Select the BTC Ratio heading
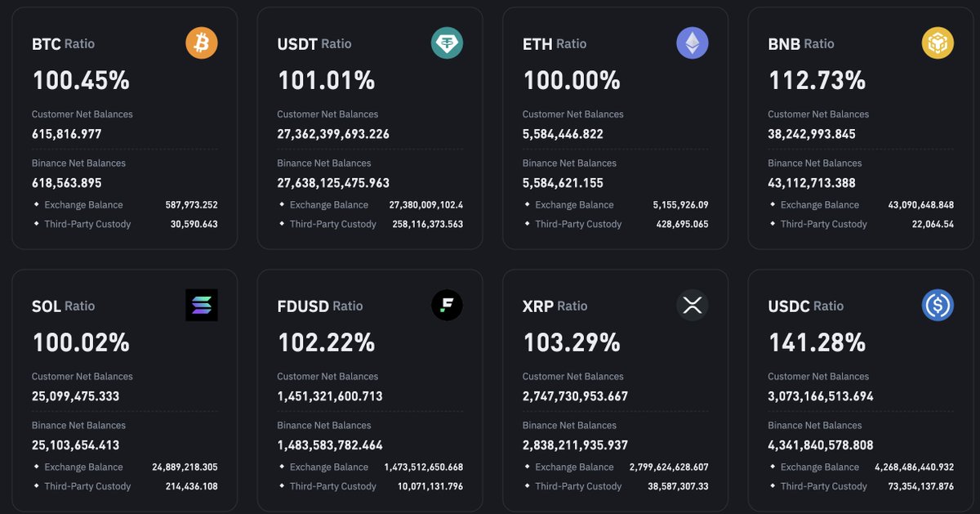Image resolution: width=980 pixels, height=514 pixels. pyautogui.click(x=64, y=44)
